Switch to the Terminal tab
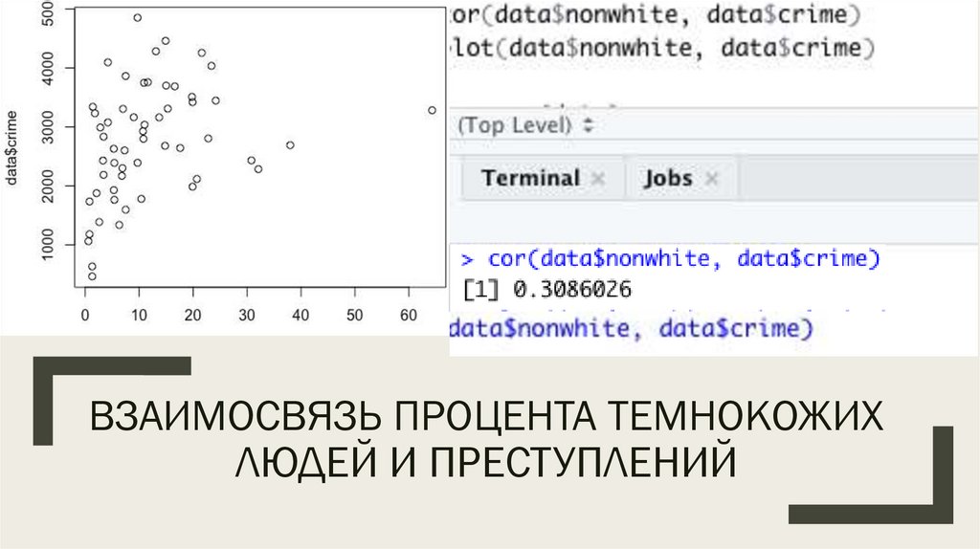980x549 pixels. 531,178
